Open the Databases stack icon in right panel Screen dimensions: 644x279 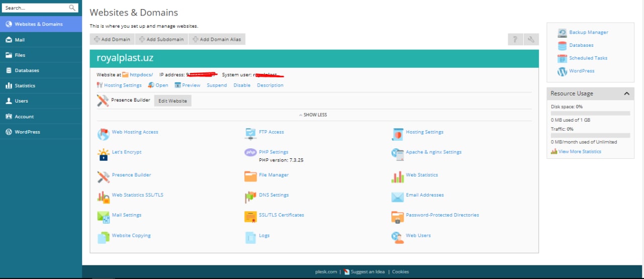(562, 46)
